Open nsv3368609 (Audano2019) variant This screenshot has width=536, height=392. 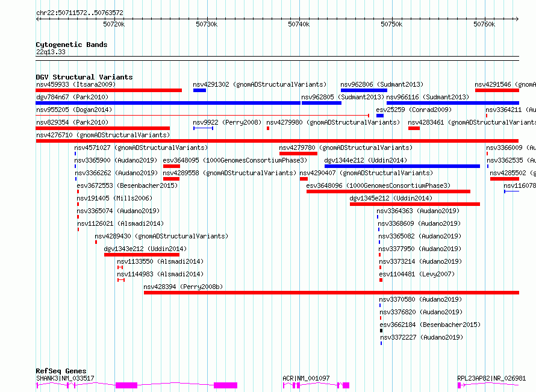[419, 223]
